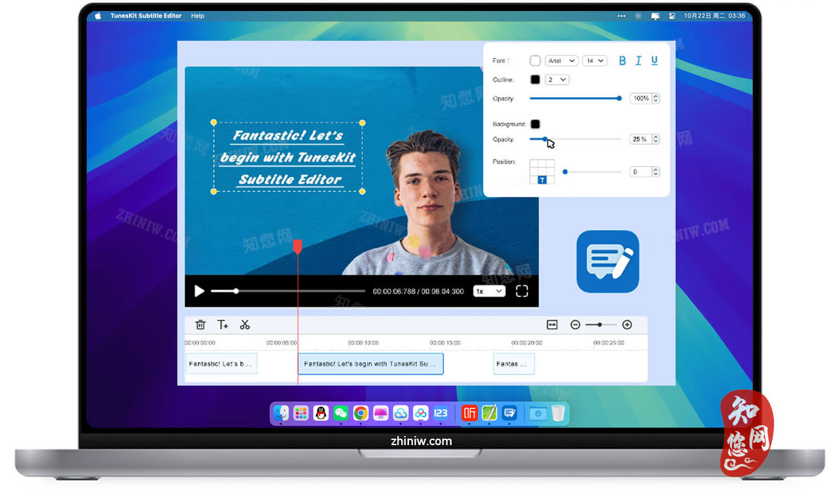
Task: Open the Downloads folder in dock
Action: click(x=538, y=413)
